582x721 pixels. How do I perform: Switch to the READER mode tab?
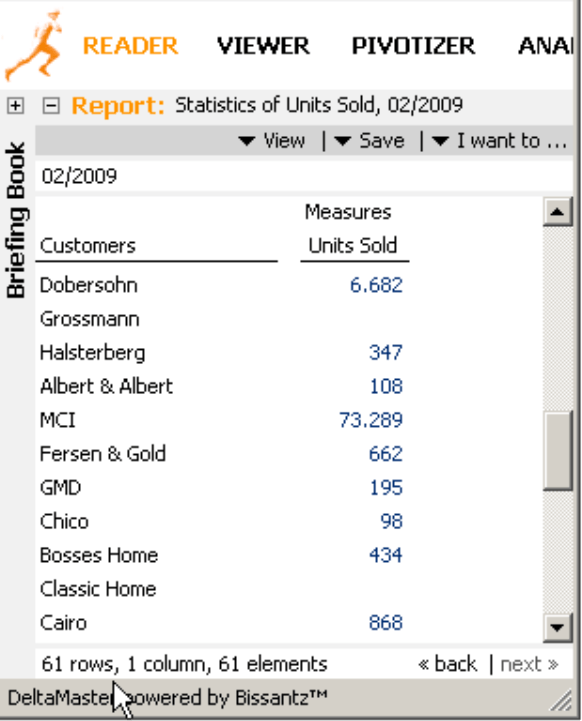130,46
